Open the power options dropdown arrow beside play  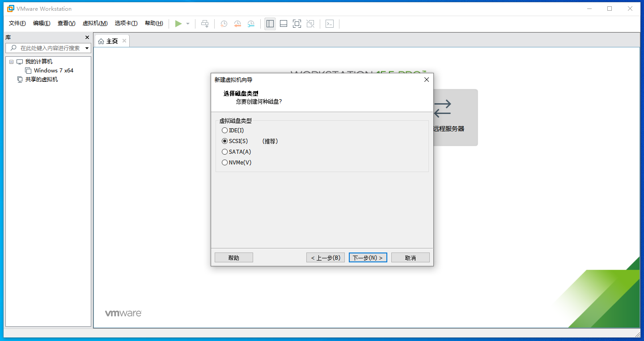pos(188,24)
